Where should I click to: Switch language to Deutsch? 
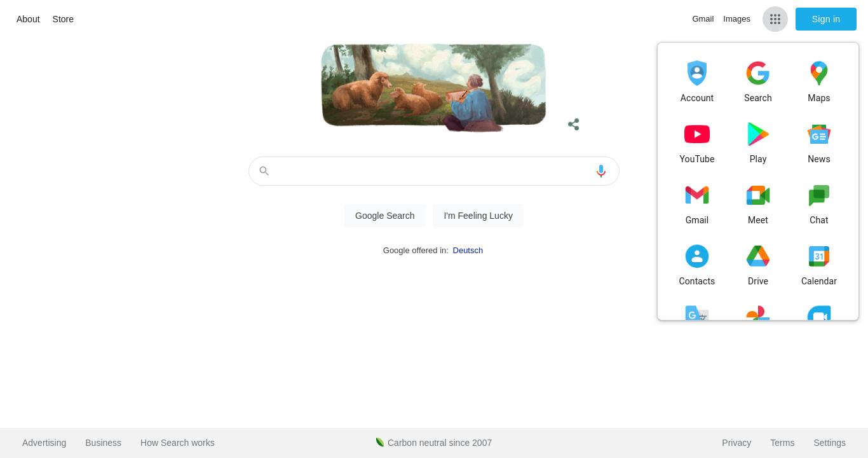click(x=468, y=251)
